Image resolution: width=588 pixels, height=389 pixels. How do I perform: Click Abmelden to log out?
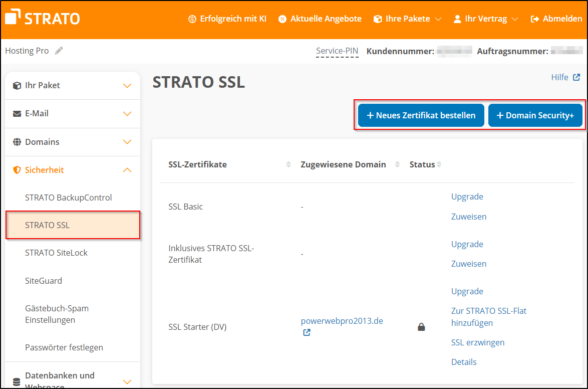coord(556,19)
